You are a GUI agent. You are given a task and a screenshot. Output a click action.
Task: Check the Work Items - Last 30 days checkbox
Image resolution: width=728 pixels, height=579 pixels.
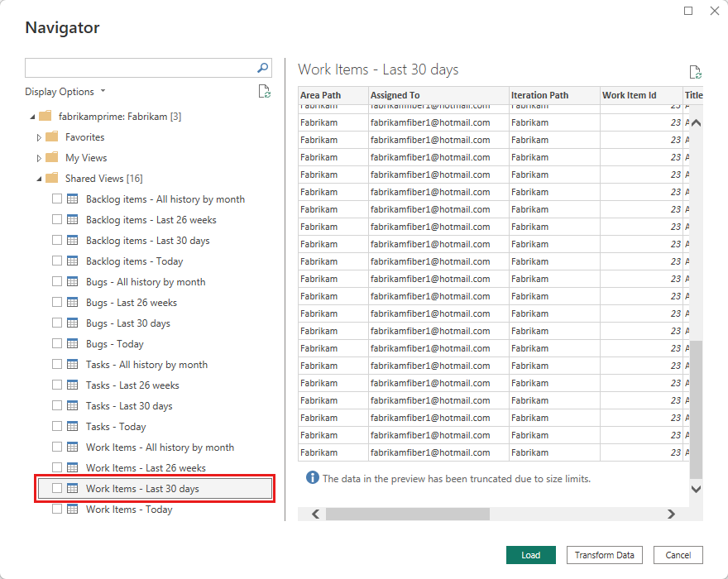(56, 488)
